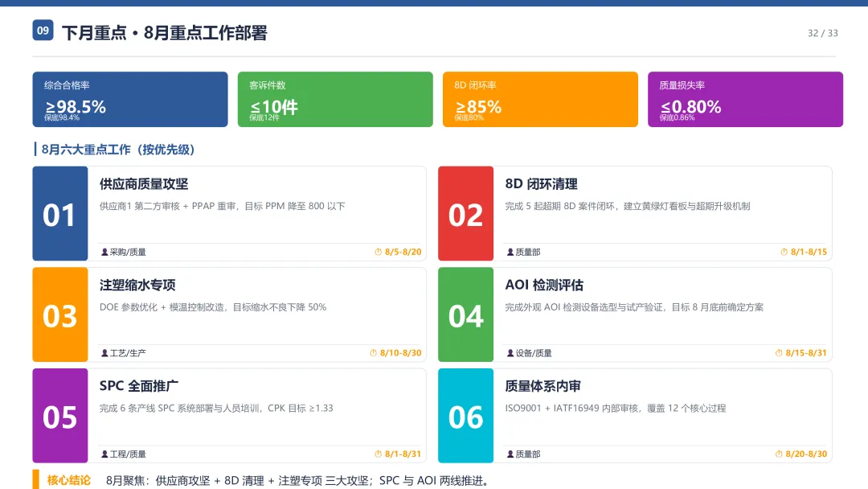Click the 09 section number badge
This screenshot has height=489, width=868.
[43, 31]
